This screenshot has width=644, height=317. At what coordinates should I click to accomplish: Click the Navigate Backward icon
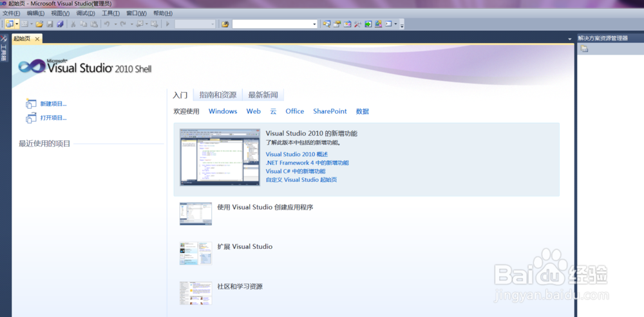pos(140,24)
